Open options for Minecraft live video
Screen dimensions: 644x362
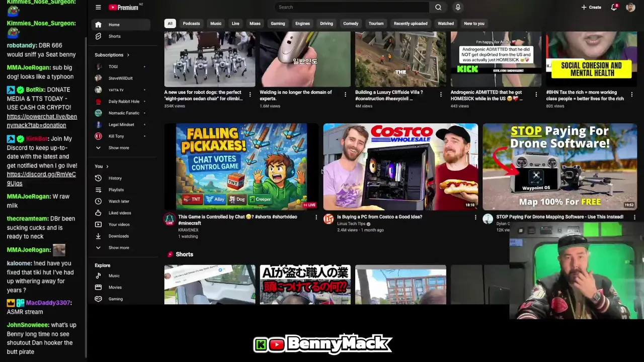pyautogui.click(x=316, y=217)
